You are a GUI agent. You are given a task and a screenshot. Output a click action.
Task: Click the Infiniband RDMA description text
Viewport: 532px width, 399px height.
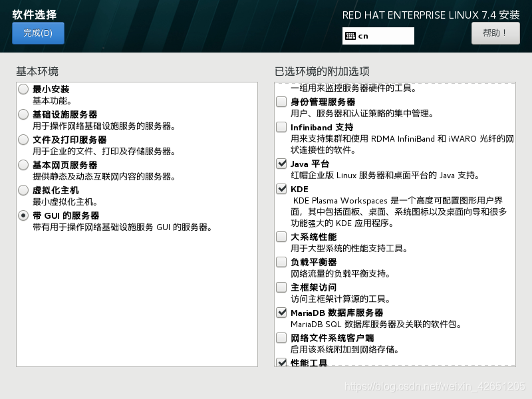(402, 144)
